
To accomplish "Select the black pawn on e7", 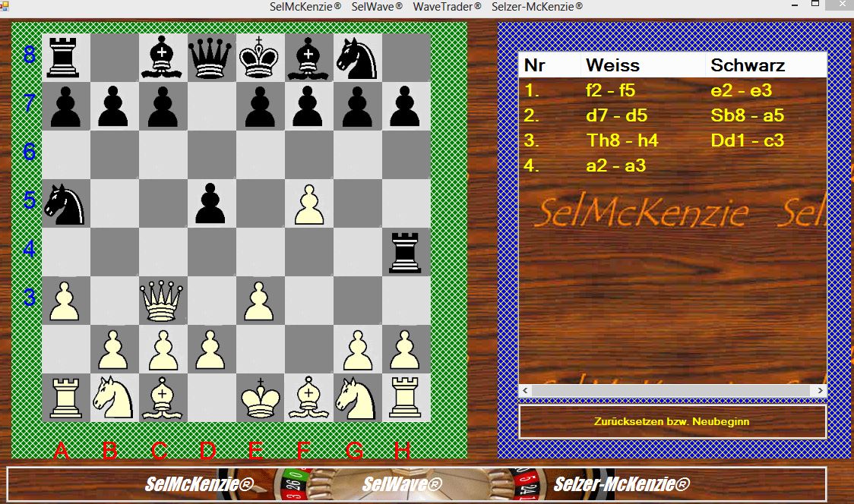I will click(x=260, y=106).
